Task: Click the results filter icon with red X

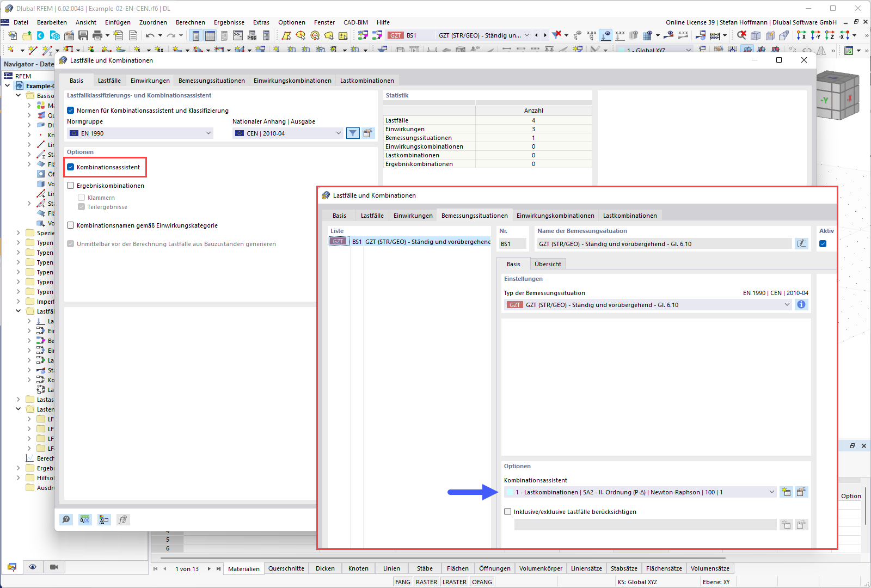Action: click(x=556, y=35)
